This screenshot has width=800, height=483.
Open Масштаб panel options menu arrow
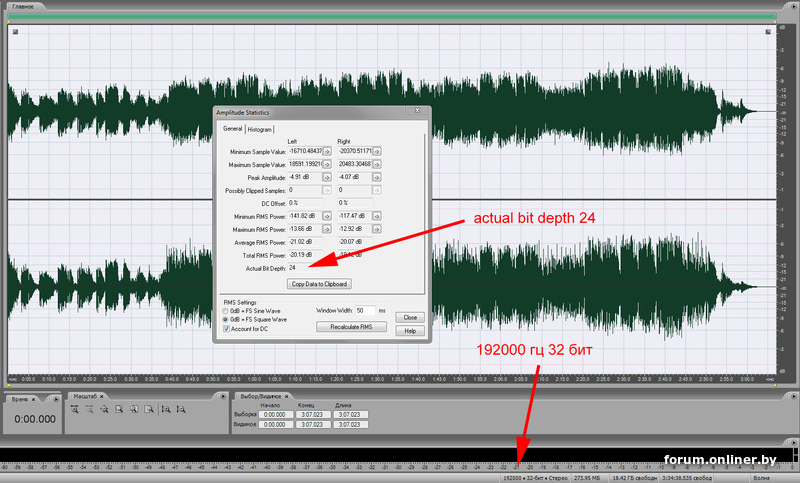(x=223, y=396)
